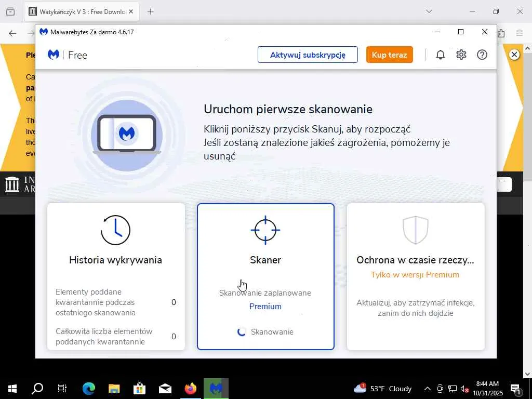Click the orange Kup teraz button

[390, 55]
